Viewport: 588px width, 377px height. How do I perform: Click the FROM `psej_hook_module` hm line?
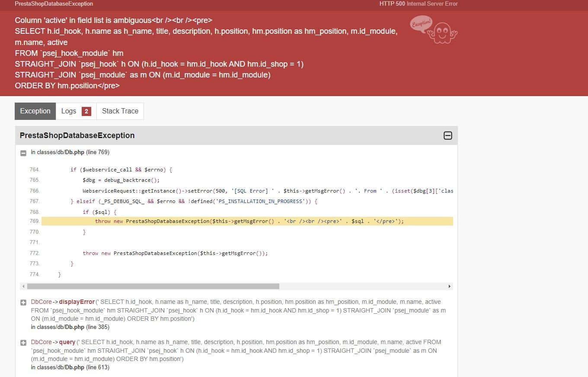(69, 53)
